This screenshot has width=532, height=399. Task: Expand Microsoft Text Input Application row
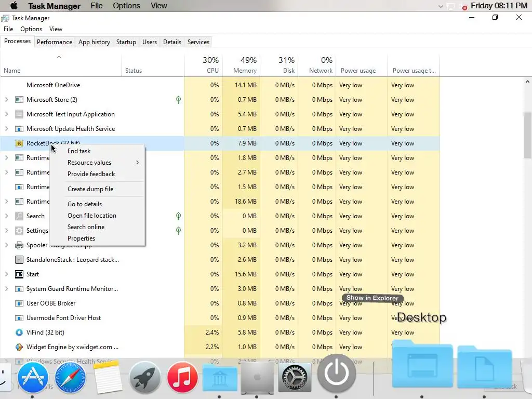click(x=6, y=114)
